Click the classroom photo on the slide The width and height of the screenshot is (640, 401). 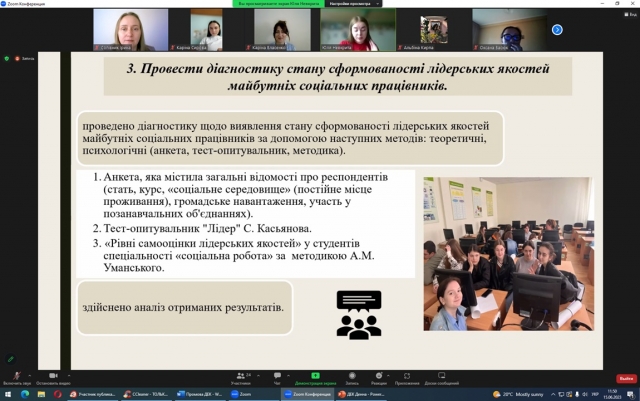coord(509,254)
